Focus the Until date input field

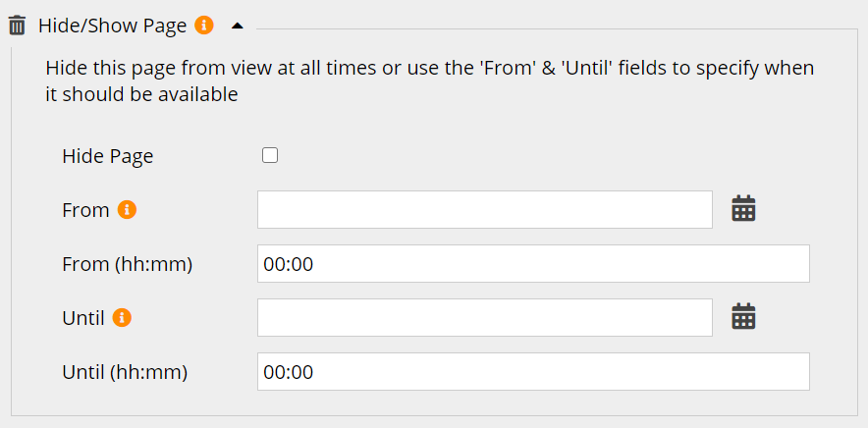[484, 317]
